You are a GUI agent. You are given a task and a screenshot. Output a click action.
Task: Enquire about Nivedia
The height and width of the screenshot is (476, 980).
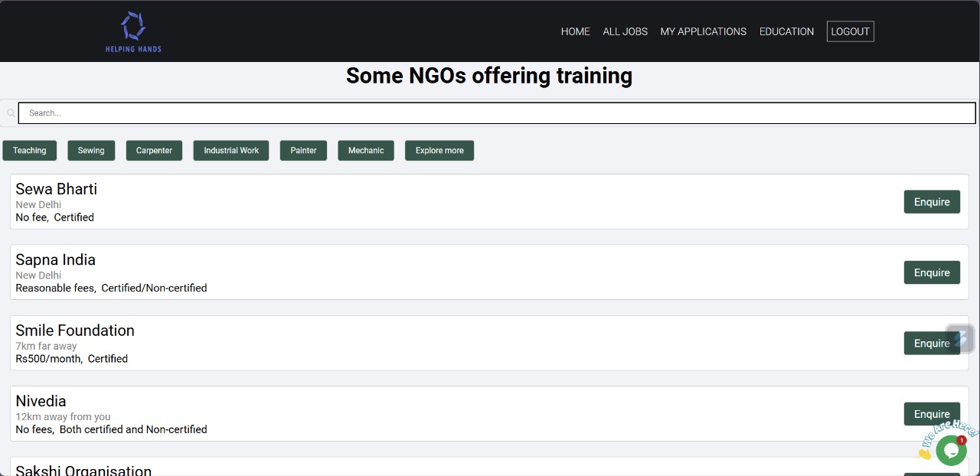(932, 414)
